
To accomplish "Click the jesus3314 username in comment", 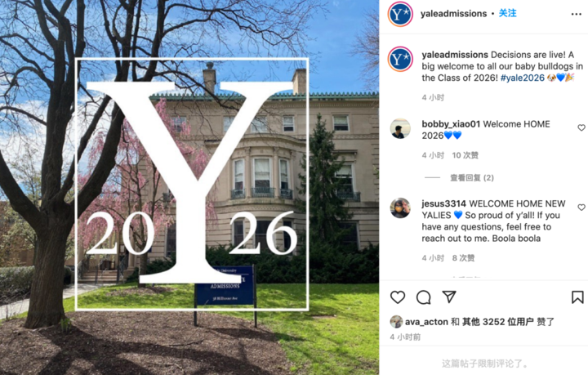I will click(x=443, y=203).
